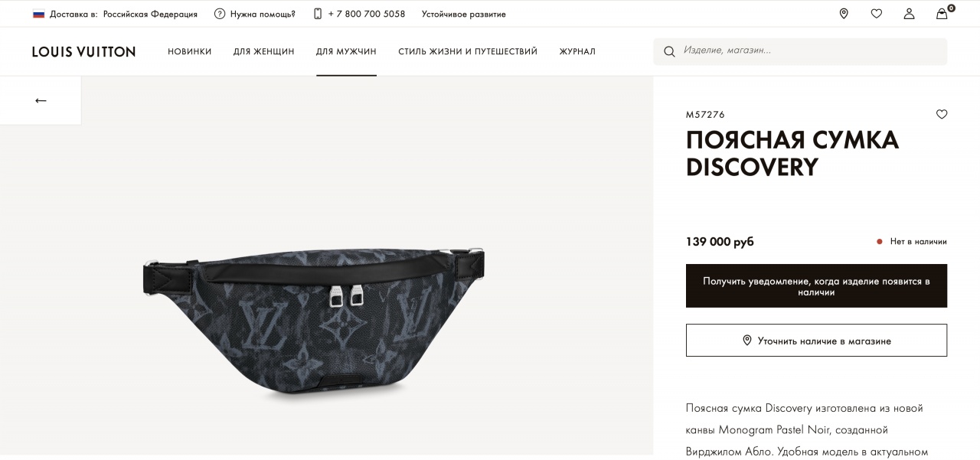The image size is (980, 460).
Task: Open the store locator pin icon
Action: 844,14
